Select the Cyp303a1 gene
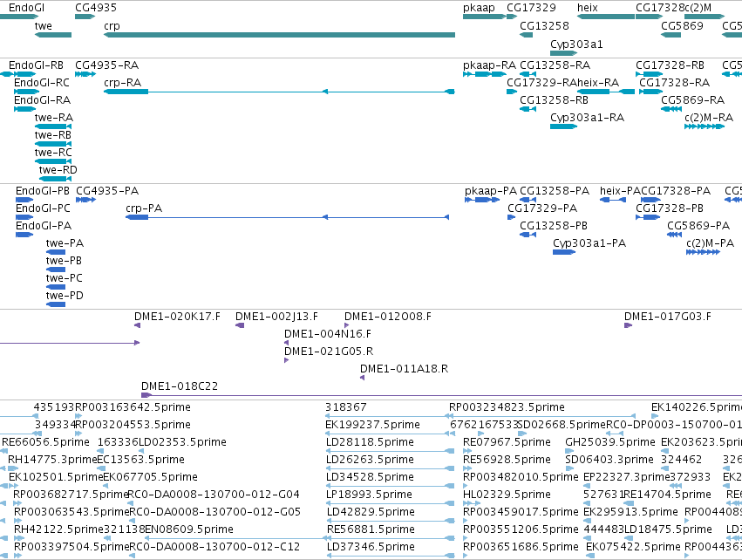 (563, 53)
